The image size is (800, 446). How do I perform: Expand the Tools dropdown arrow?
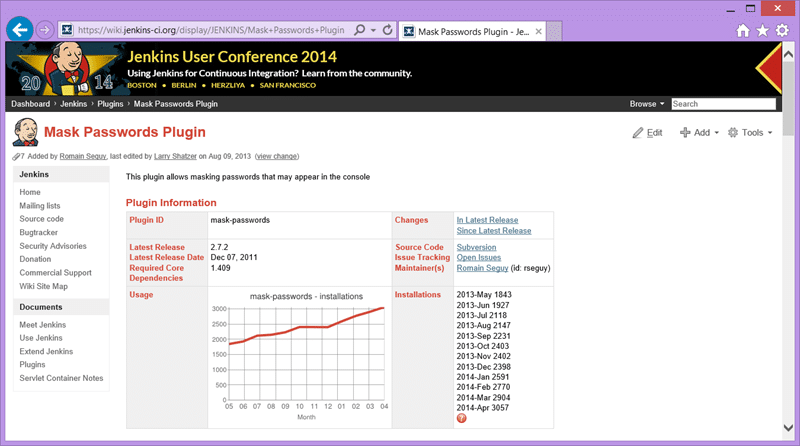click(770, 133)
